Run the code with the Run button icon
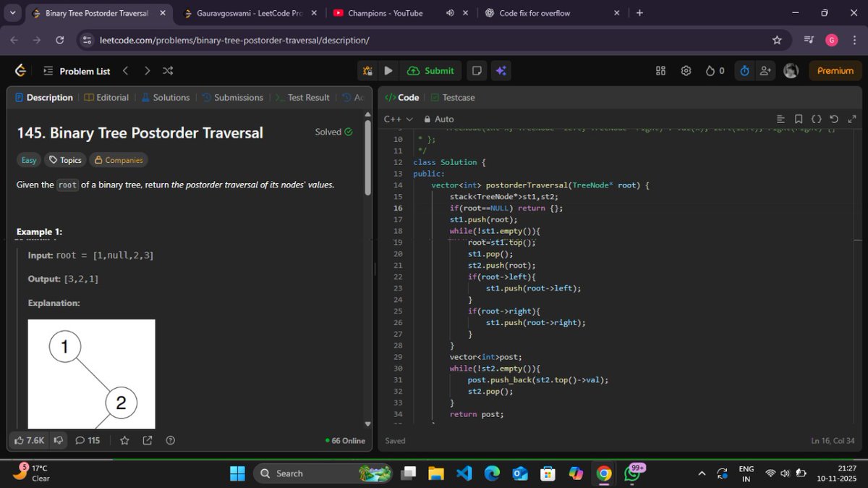Screen dimensions: 868x488 click(388, 70)
